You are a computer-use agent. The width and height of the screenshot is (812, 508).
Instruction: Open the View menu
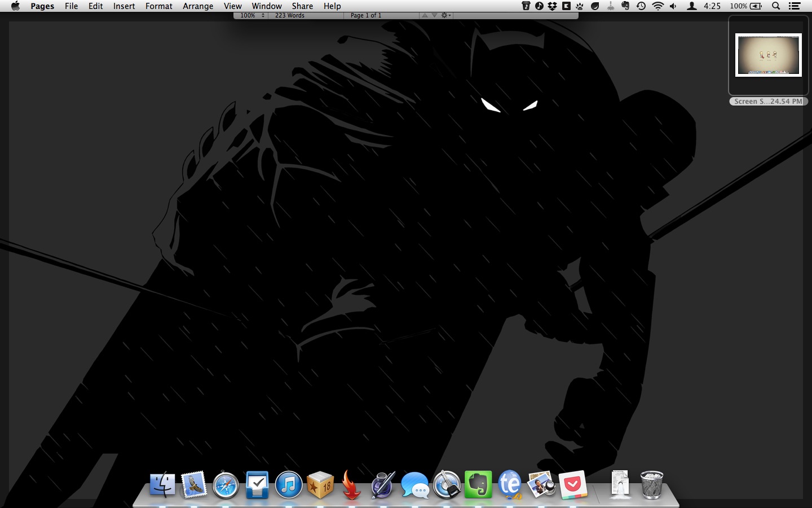(x=233, y=6)
